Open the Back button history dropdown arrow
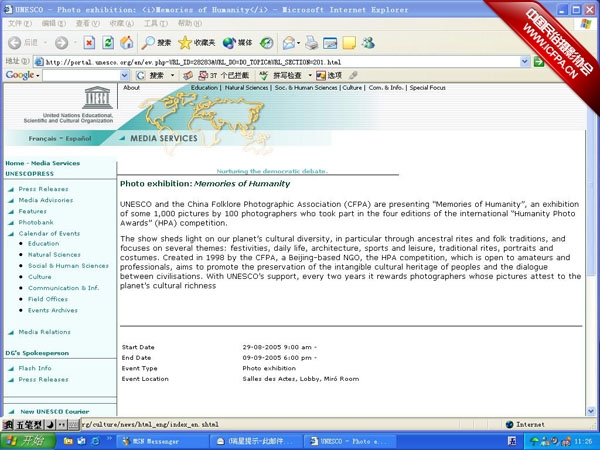 click(45, 43)
